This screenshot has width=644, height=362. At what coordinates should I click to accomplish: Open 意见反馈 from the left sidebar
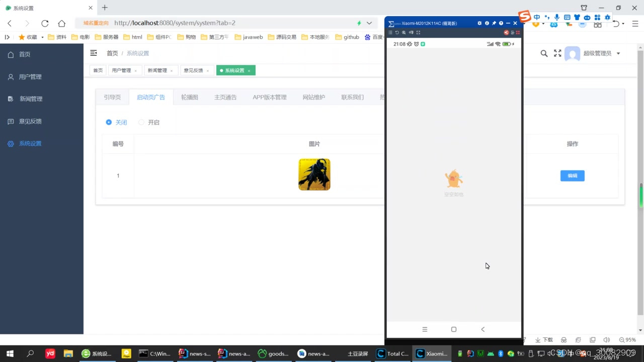point(30,121)
